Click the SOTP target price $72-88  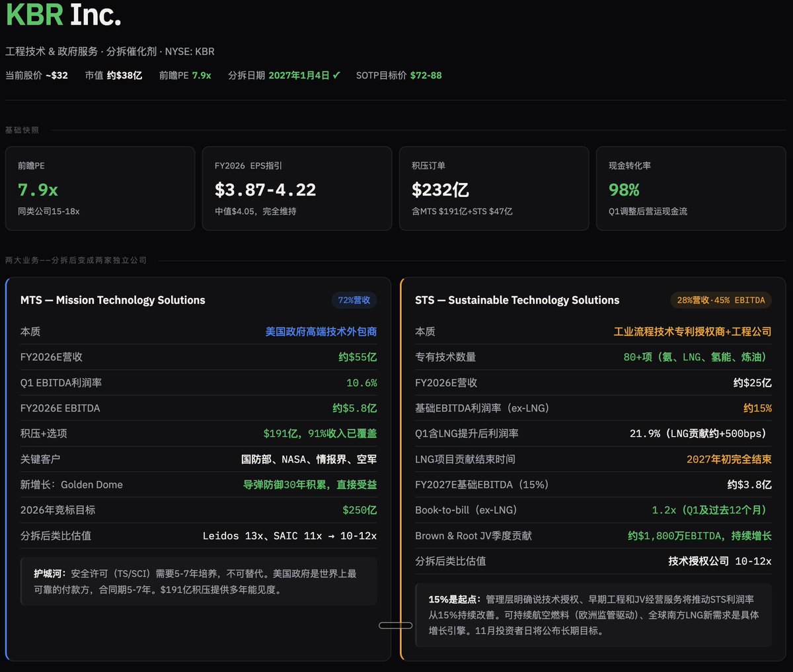426,75
